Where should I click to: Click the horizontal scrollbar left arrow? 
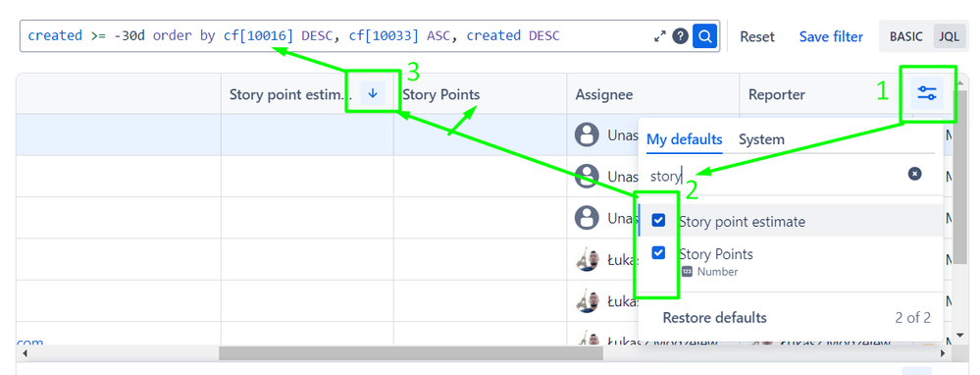coord(24,353)
